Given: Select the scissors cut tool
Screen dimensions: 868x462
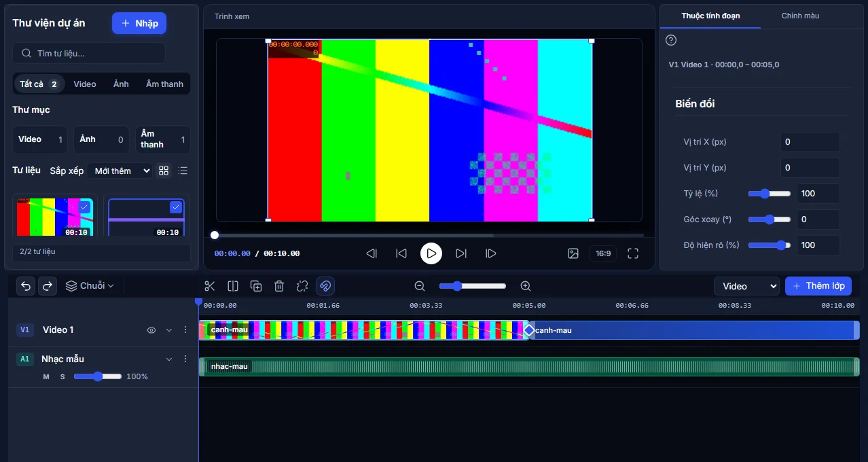Looking at the screenshot, I should (x=210, y=286).
